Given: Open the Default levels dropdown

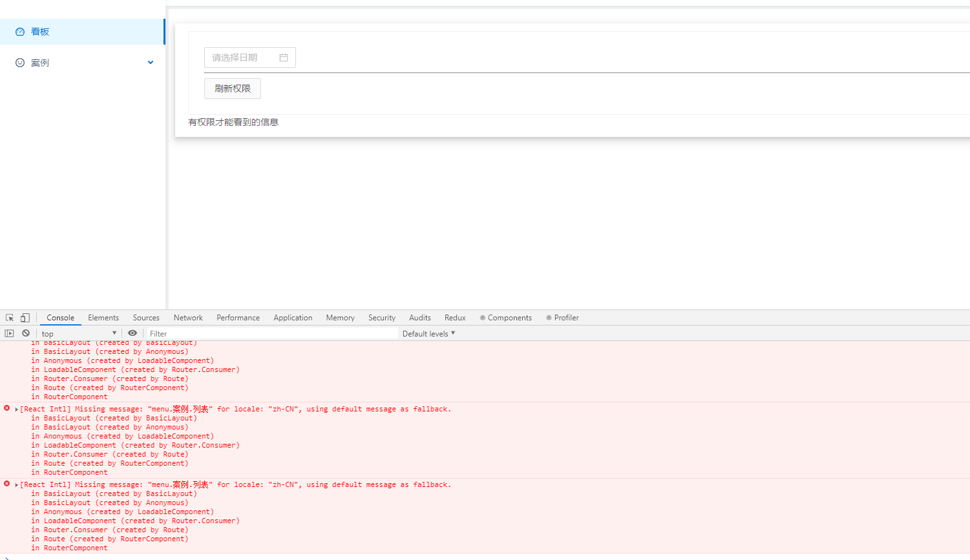Looking at the screenshot, I should (429, 333).
